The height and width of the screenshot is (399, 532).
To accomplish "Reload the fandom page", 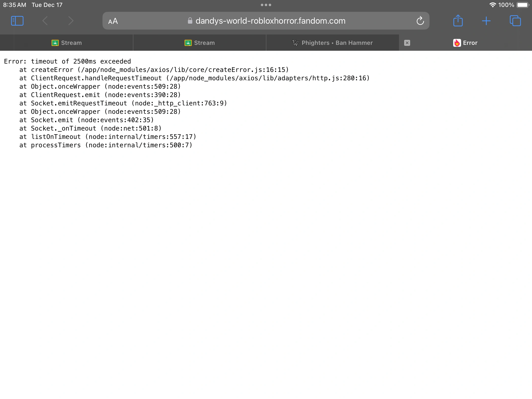I will [x=420, y=21].
